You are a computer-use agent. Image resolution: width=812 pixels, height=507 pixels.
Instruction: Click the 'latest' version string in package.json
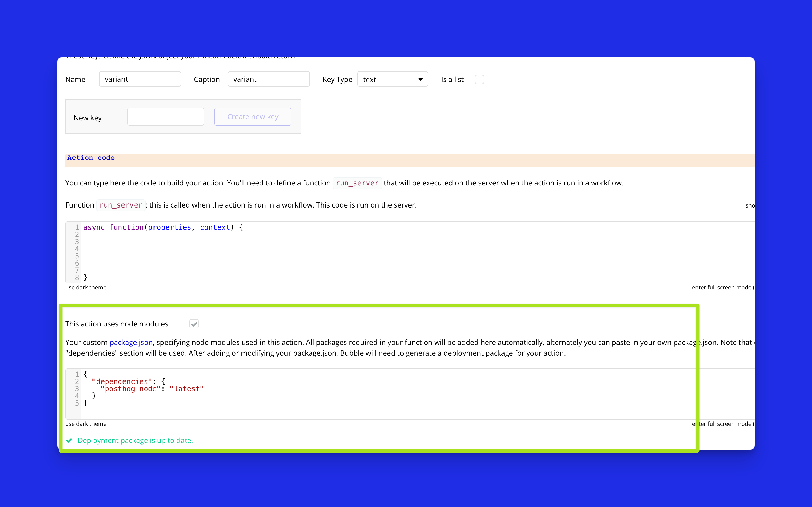(187, 389)
